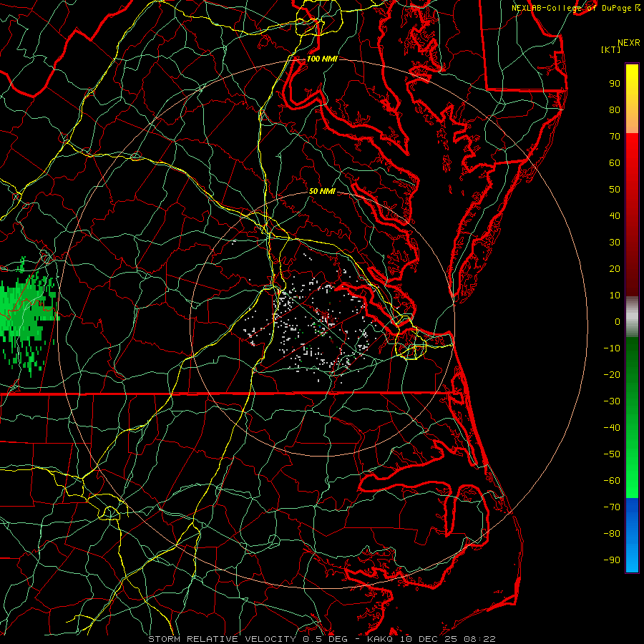Click the positive 10 value on the velocity scale

tap(615, 296)
